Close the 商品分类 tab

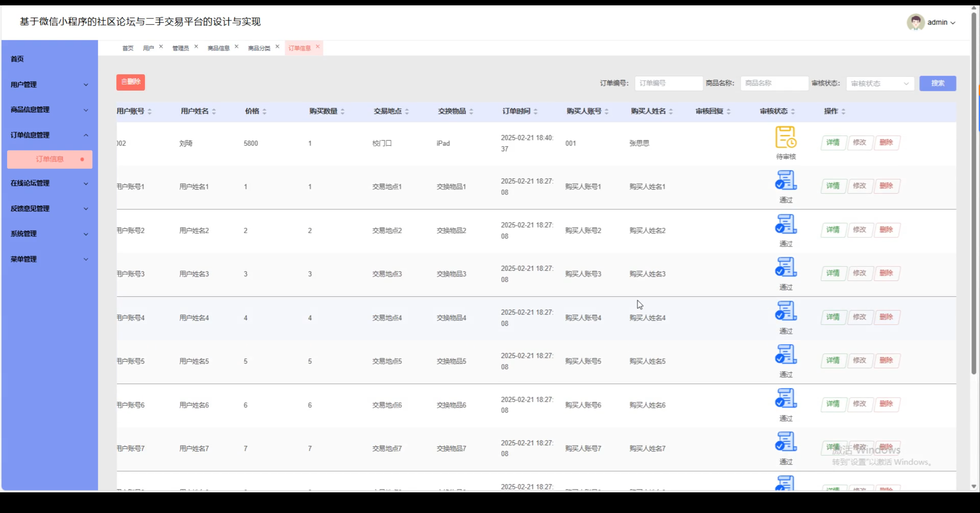tap(278, 47)
